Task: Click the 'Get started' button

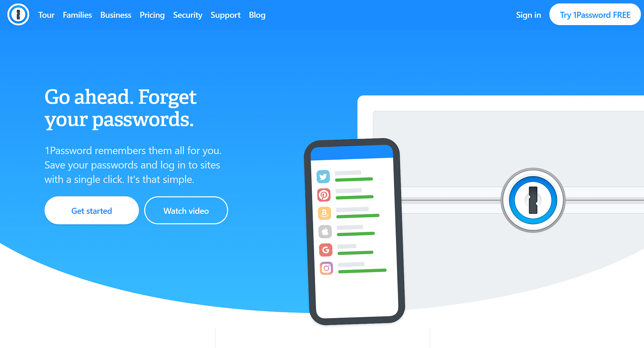Action: point(92,211)
